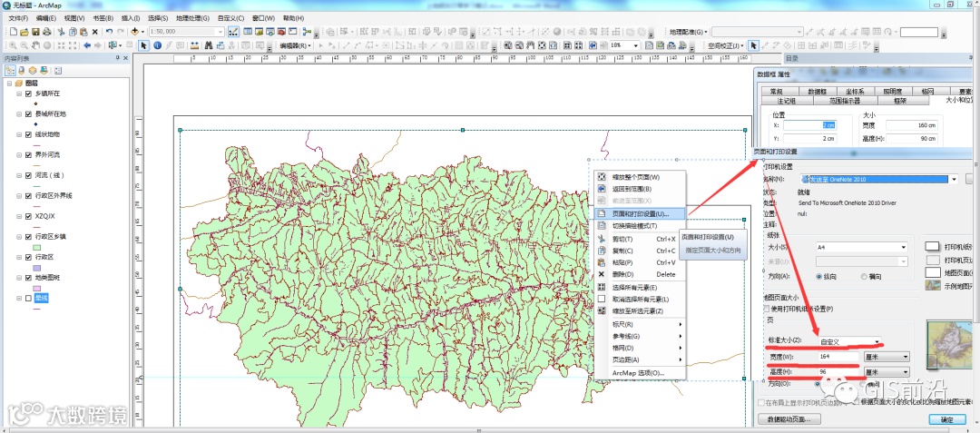Click the Print icon in the toolbar
Screen dimensions: 980x433
point(47,32)
